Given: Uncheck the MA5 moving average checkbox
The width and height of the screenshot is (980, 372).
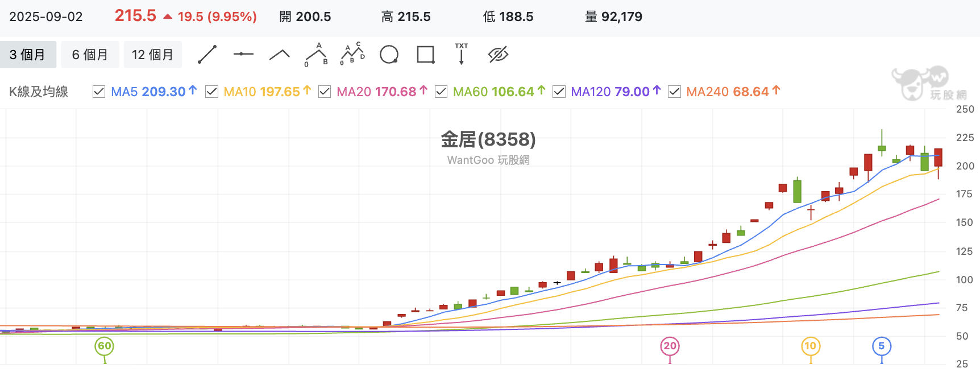Looking at the screenshot, I should click(99, 92).
